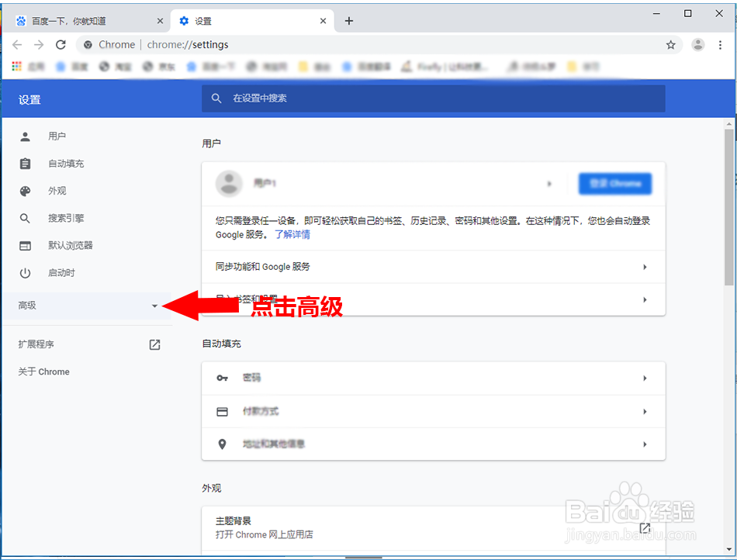Click the vertical page scrollbar thumb
This screenshot has width=737, height=560.
729,207
